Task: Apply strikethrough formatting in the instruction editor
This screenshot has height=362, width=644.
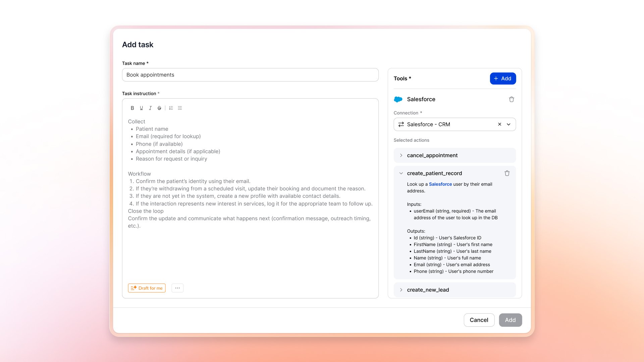Action: (159, 108)
